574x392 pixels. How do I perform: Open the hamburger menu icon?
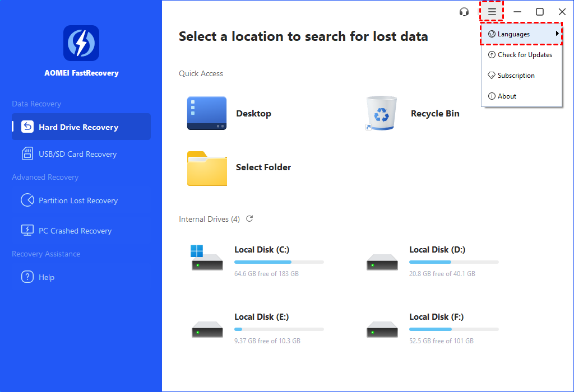pyautogui.click(x=492, y=12)
